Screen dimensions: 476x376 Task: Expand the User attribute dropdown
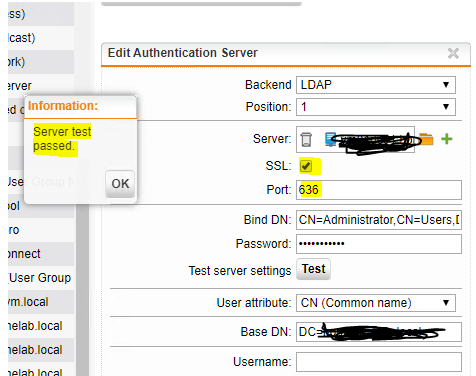[x=376, y=303]
